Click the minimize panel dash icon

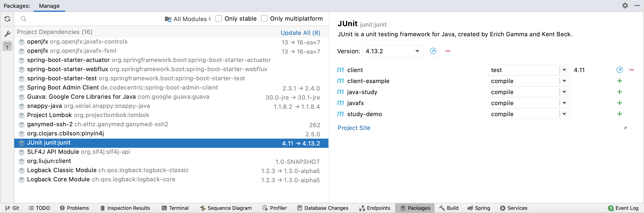pyautogui.click(x=637, y=6)
